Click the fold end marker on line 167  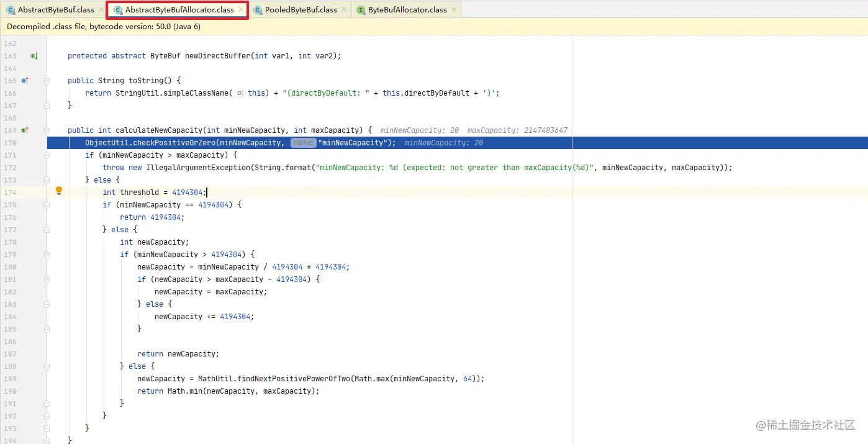47,106
